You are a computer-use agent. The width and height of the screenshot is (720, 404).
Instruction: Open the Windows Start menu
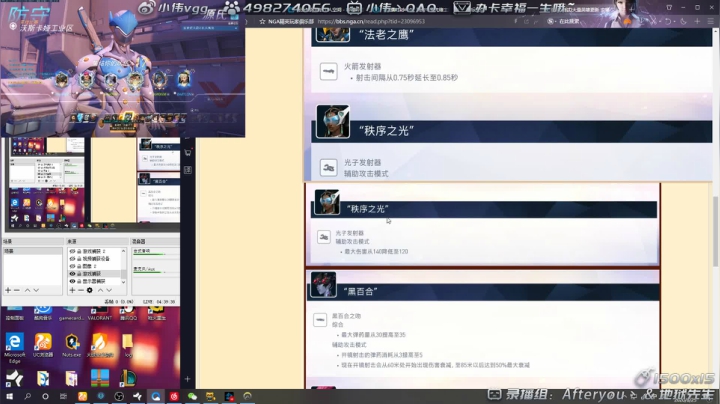(9, 396)
